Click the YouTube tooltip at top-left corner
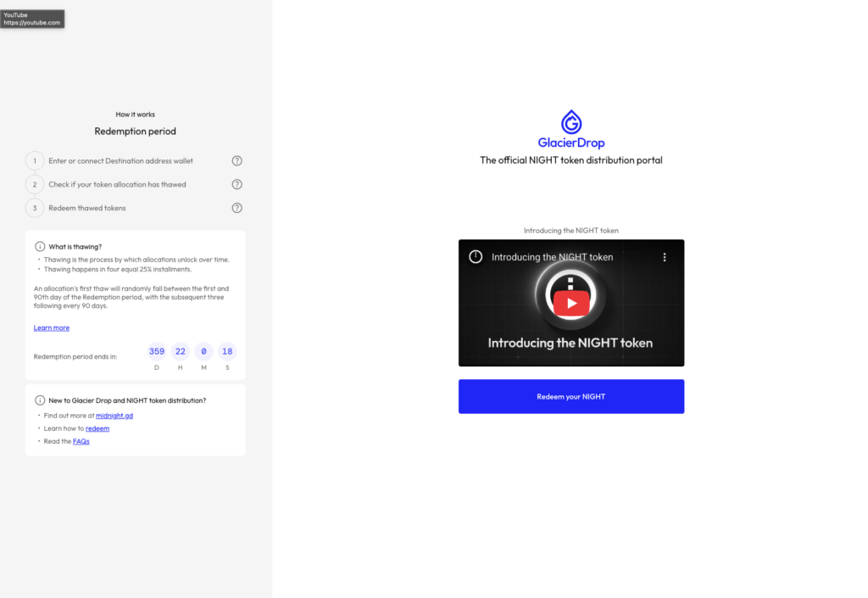The image size is (868, 598). point(32,19)
